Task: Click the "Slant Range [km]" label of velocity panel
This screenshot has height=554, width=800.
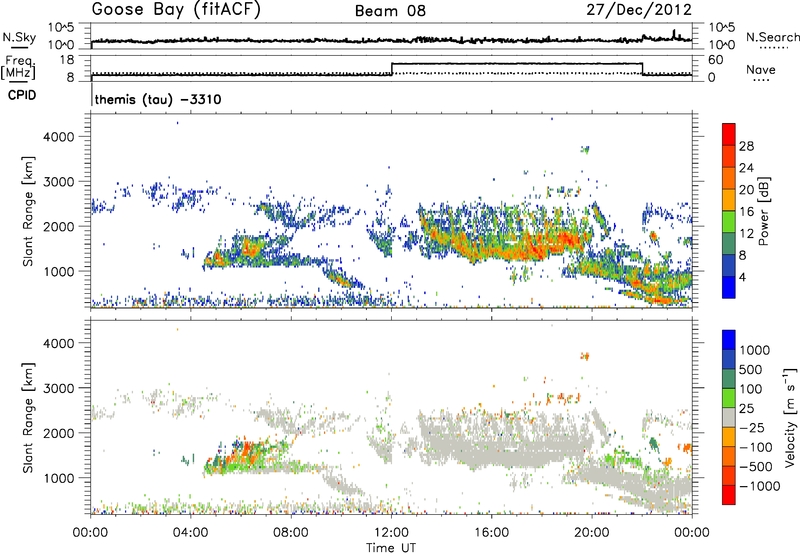Action: tap(28, 418)
